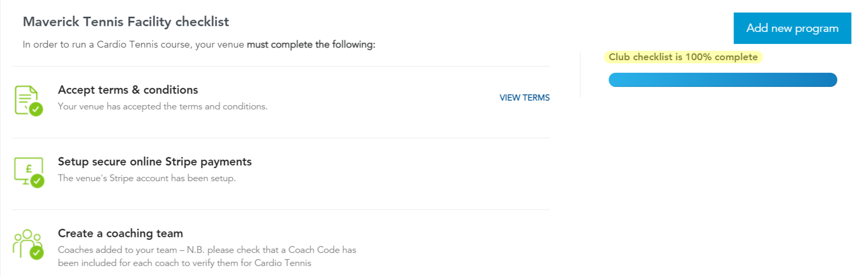
Task: Click green checkmark on Stripe payments icon
Action: [37, 181]
